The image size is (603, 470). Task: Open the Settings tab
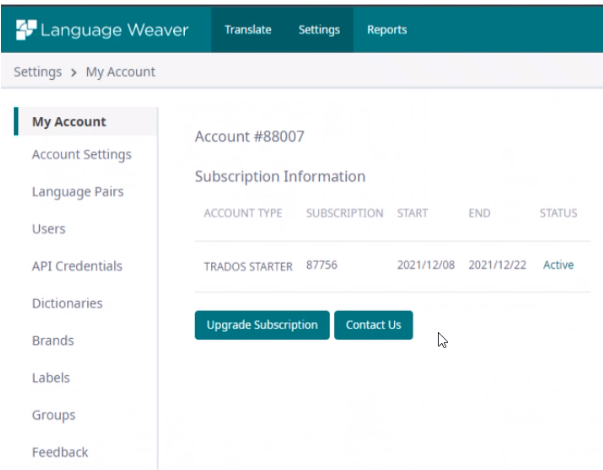coord(319,30)
